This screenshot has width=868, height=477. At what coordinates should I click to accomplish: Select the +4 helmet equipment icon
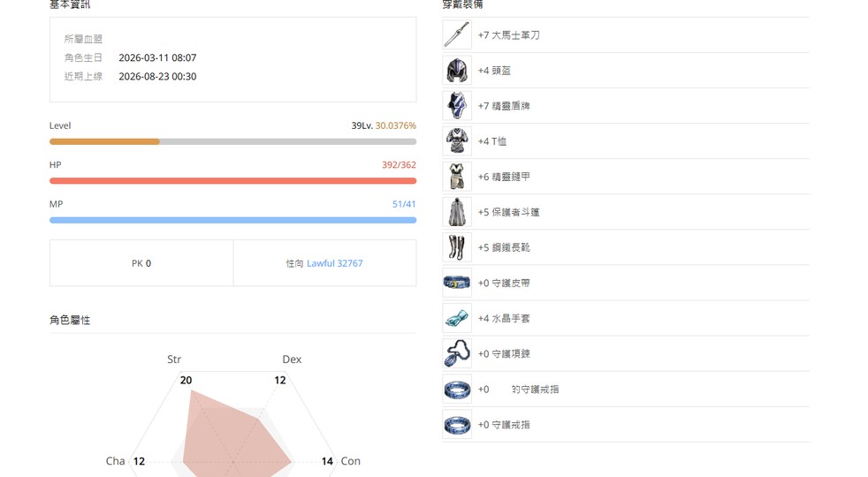(457, 71)
